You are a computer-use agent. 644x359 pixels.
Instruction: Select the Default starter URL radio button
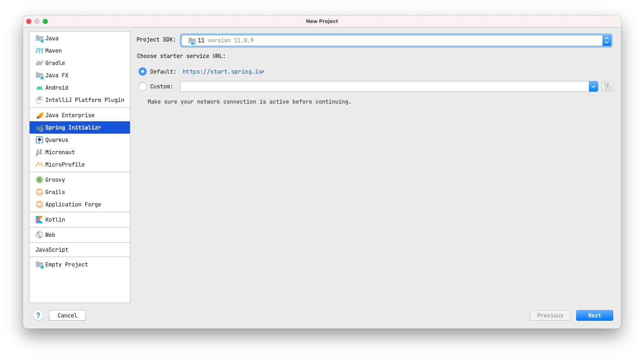[x=143, y=72]
